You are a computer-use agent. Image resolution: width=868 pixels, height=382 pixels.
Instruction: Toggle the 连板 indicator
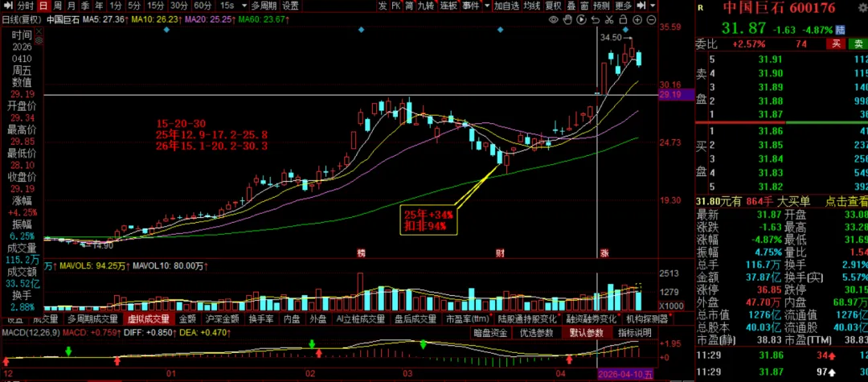click(x=448, y=6)
